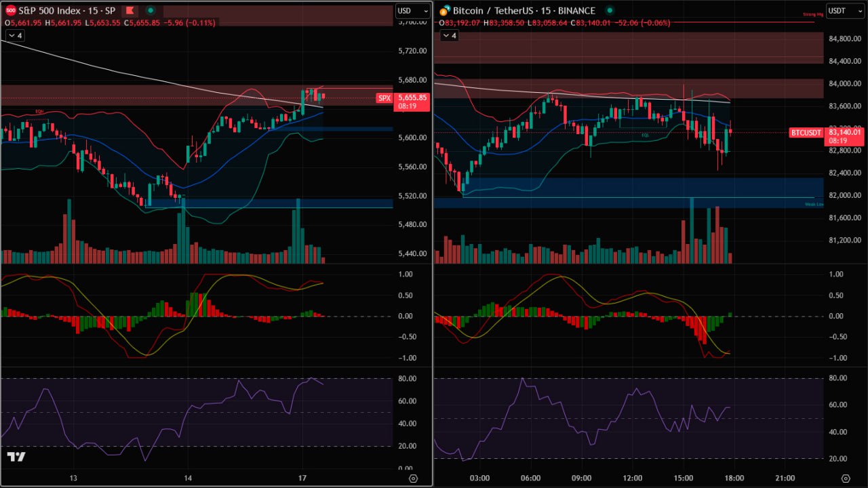Click the 60.00 RSI level on Bitcoin chart

tap(837, 405)
